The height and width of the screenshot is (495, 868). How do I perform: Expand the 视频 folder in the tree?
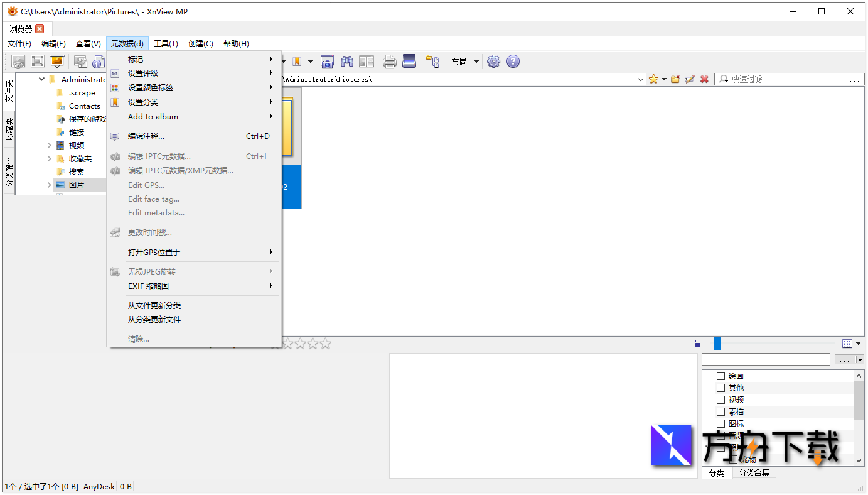[x=50, y=145]
